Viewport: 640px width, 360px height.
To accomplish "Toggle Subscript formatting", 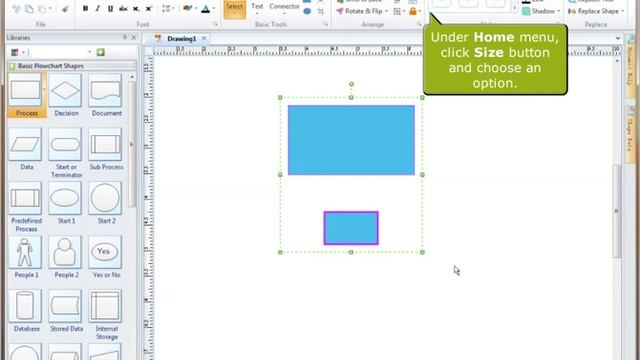I will [x=136, y=9].
